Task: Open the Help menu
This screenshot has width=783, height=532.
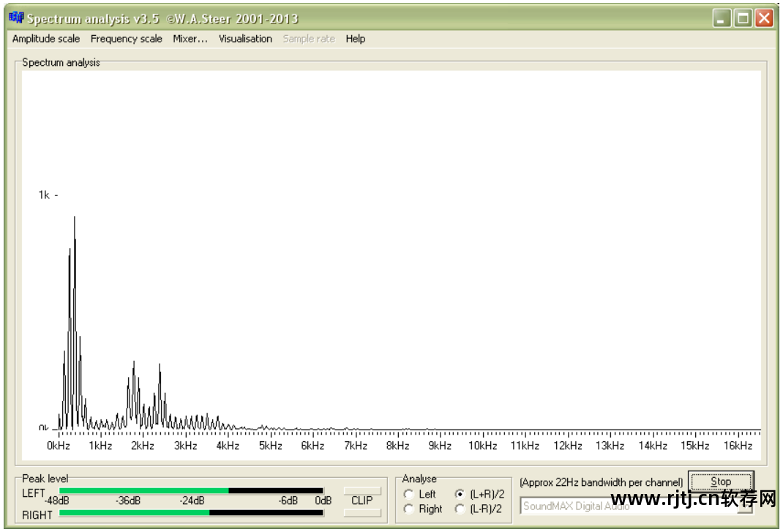Action: point(355,39)
